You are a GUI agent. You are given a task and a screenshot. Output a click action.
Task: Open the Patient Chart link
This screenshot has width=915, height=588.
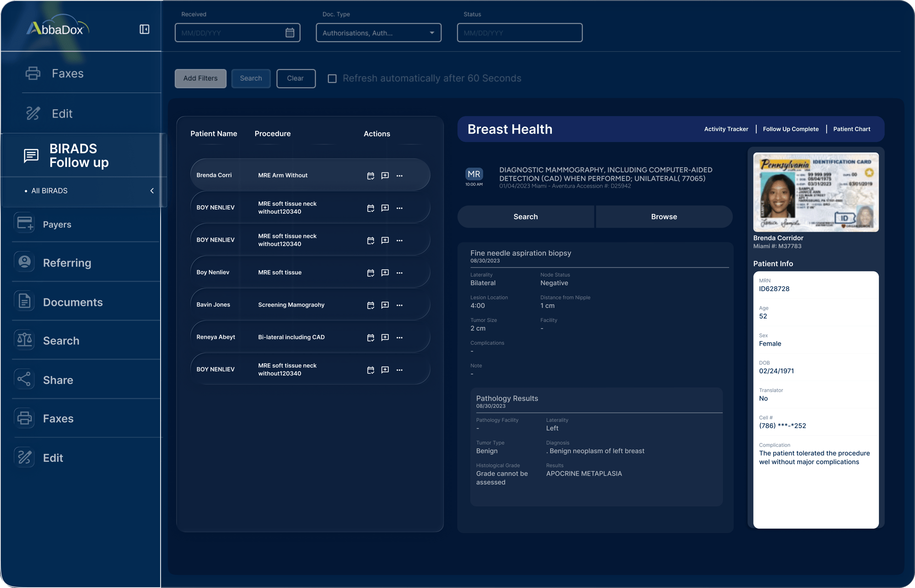point(851,129)
